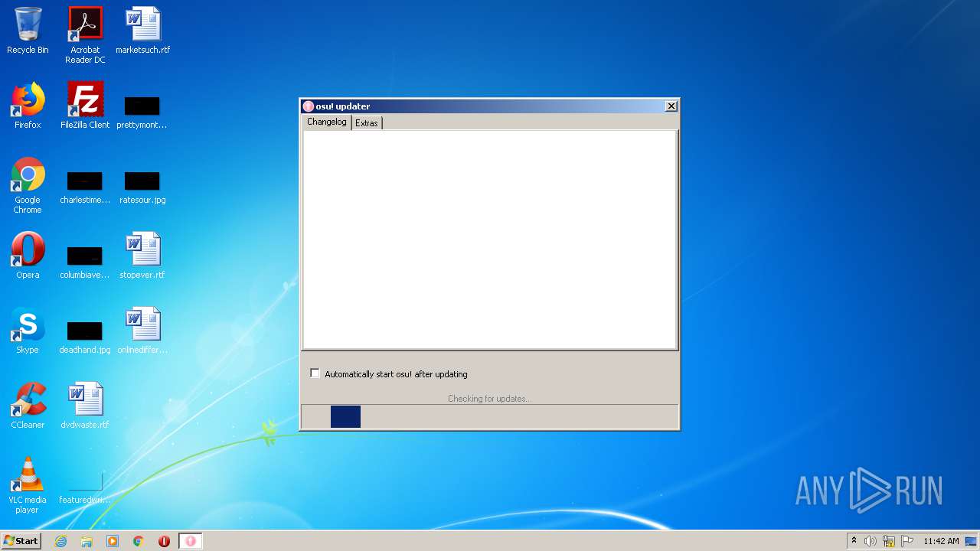Click inside the empty changelog area
The width and height of the screenshot is (980, 551).
pyautogui.click(x=490, y=240)
